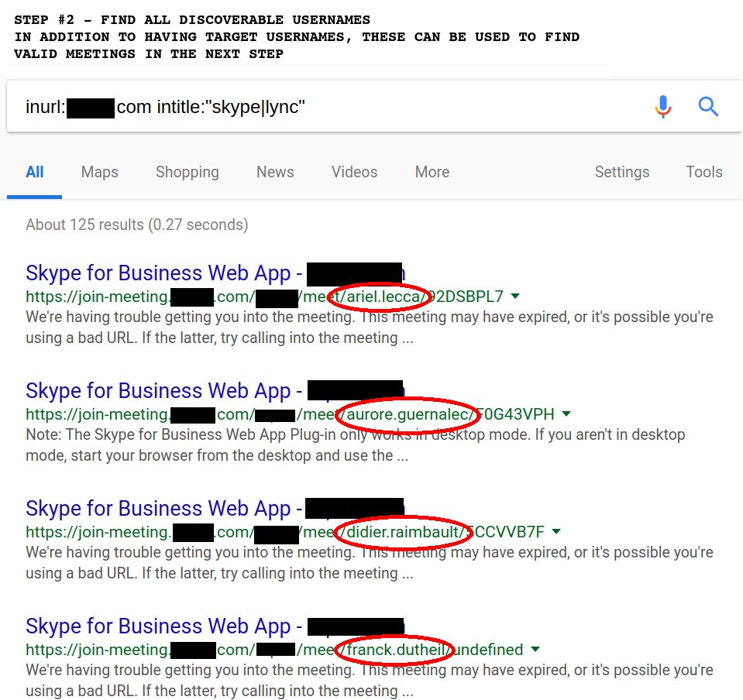The width and height of the screenshot is (743, 700).
Task: Expand the More search categories menu
Action: pos(432,172)
